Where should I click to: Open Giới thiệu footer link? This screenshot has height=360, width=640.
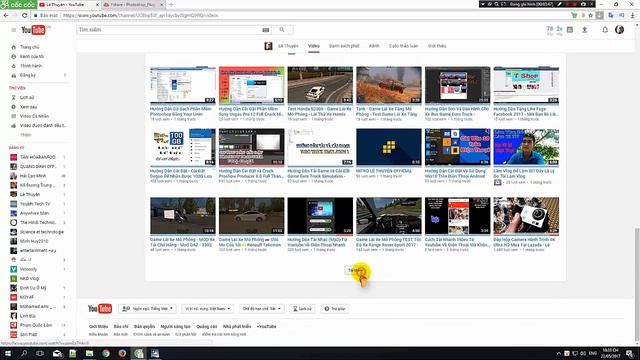click(x=98, y=327)
